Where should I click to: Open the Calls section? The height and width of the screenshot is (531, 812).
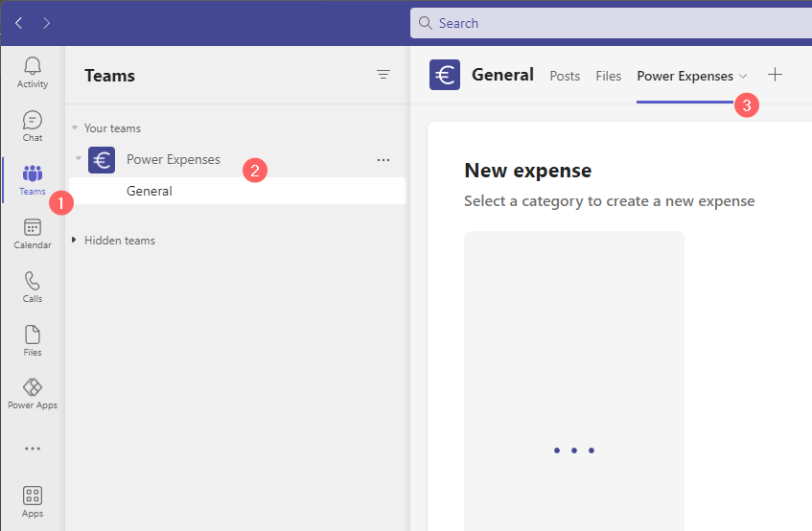point(33,283)
